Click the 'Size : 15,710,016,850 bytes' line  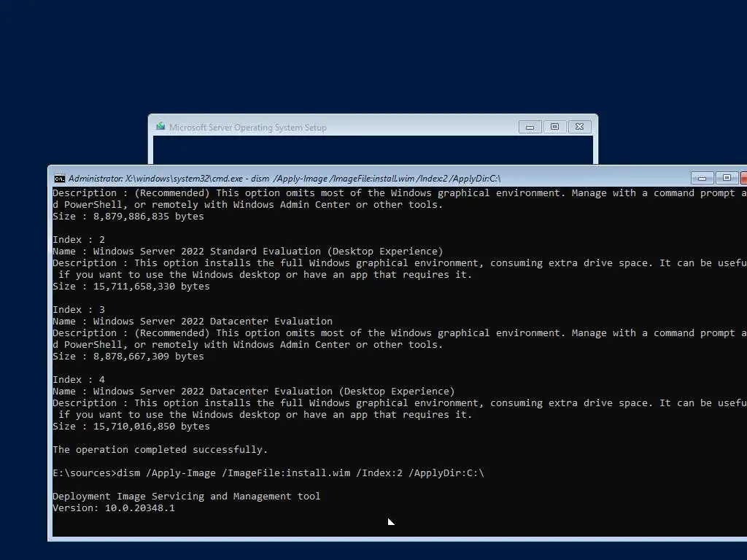[131, 426]
